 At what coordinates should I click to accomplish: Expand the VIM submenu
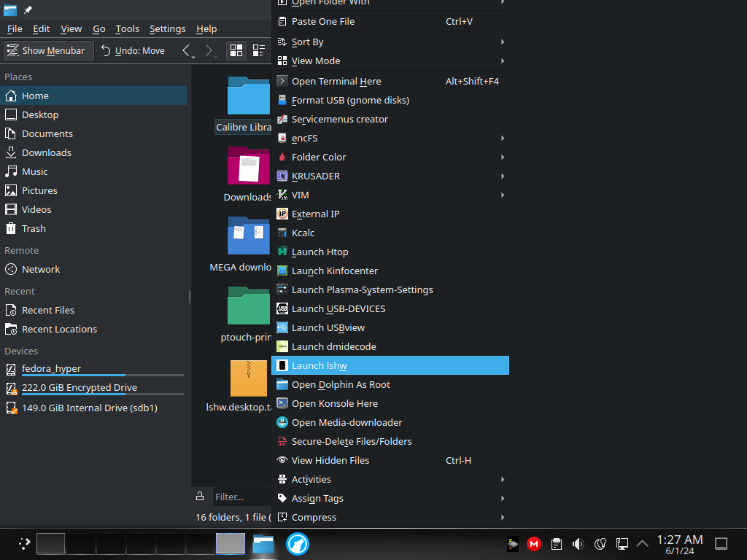[390, 195]
